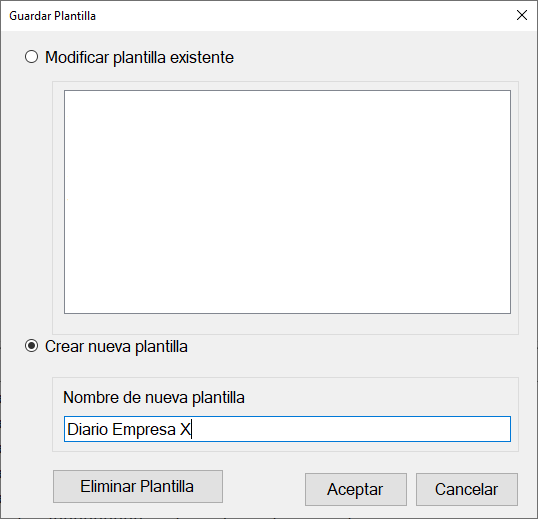This screenshot has width=538, height=519.
Task: Click the Crear nueva plantilla label text
Action: pyautogui.click(x=116, y=346)
